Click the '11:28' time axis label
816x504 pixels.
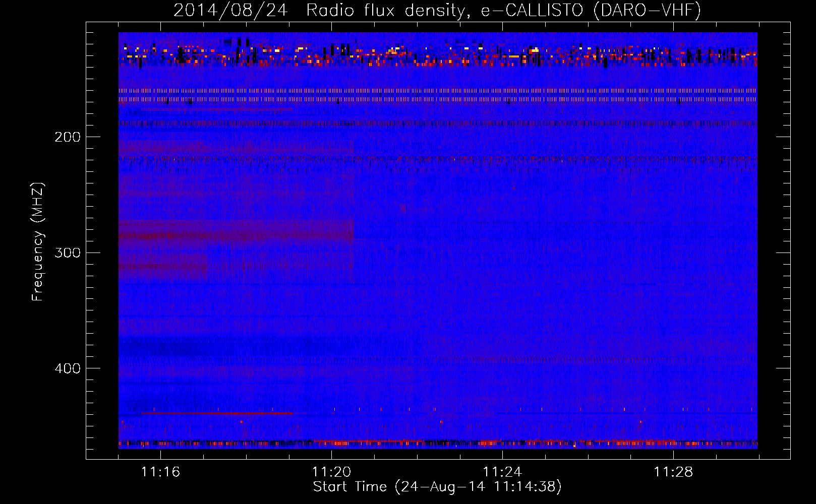(673, 472)
